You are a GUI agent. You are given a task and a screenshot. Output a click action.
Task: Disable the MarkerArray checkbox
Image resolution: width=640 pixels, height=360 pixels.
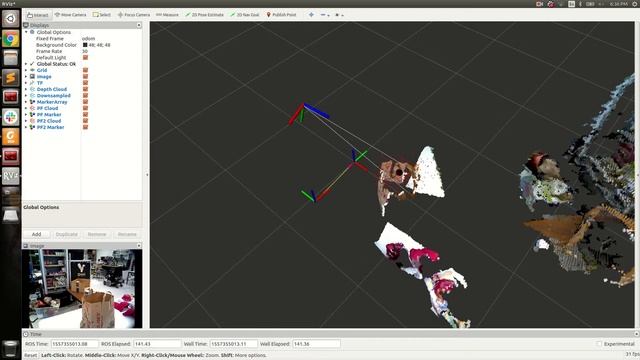(85, 102)
